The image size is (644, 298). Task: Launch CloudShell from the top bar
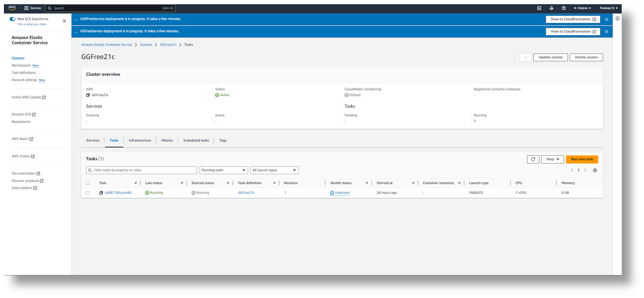pos(539,8)
